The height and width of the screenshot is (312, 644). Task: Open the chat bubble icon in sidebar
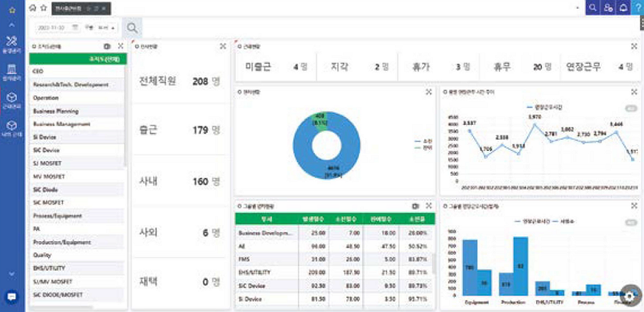click(11, 297)
